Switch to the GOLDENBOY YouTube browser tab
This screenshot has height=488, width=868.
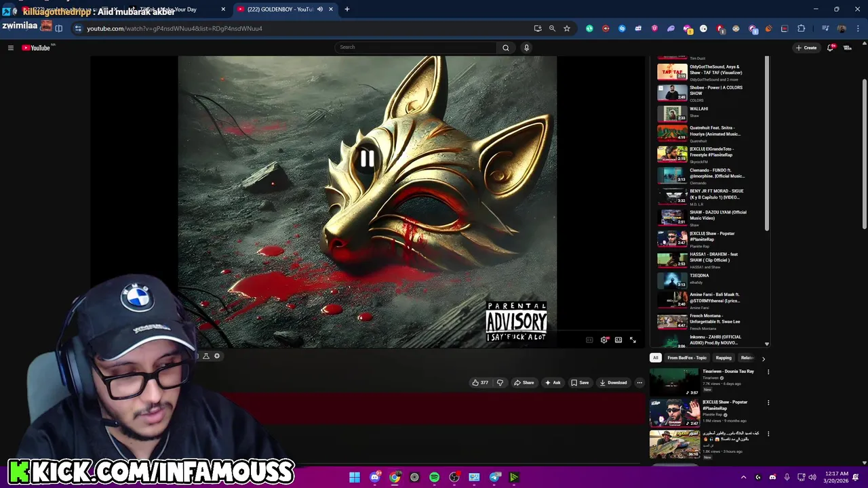279,9
